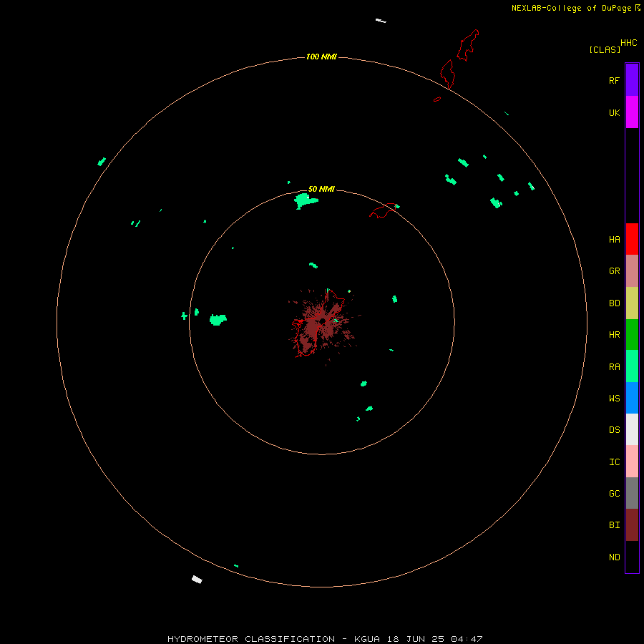
Task: Select the GC gray legend swatch
Action: click(632, 493)
